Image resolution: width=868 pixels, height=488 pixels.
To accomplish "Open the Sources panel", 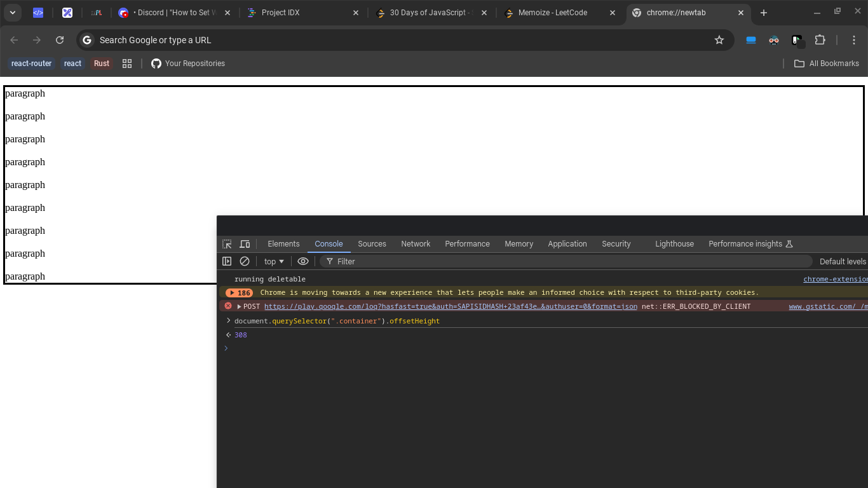I will [372, 244].
